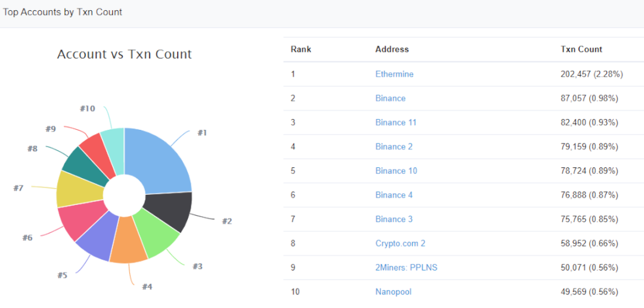Select the dark gray #2 pie slice
Viewport: 644px width, 308px height.
[x=168, y=211]
